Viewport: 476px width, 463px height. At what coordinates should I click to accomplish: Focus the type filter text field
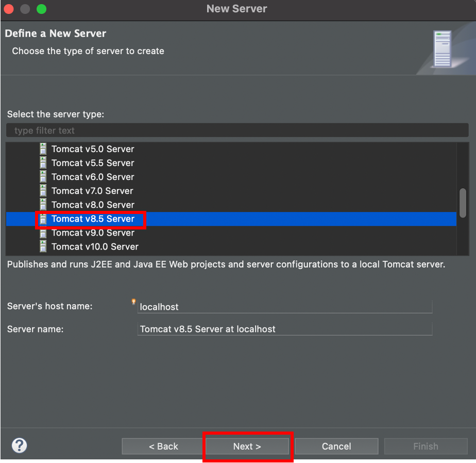pyautogui.click(x=237, y=130)
